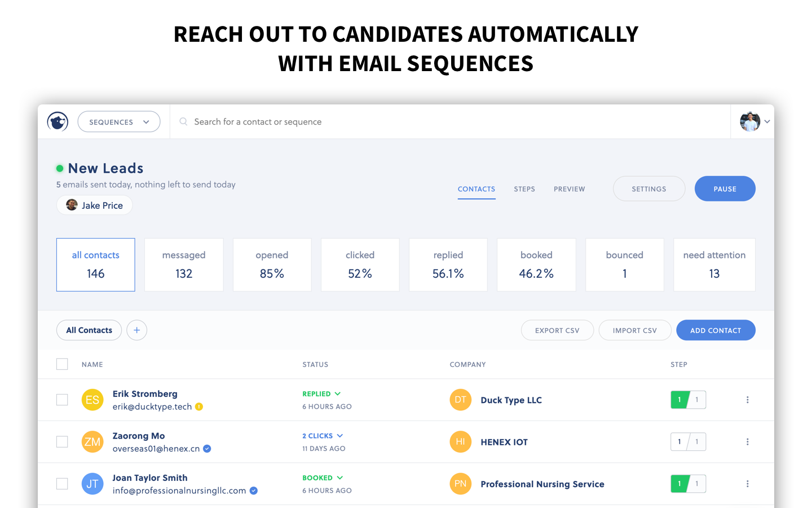The image size is (812, 508).
Task: Click the plus icon beside All Contacts
Action: pos(136,330)
